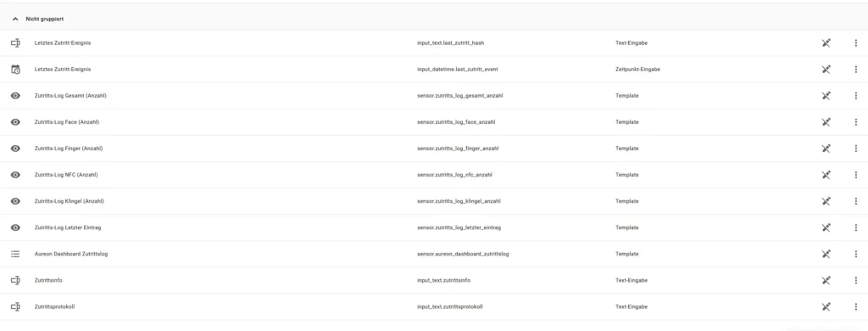The height and width of the screenshot is (331, 868).
Task: Select the Zutritts-Log Klingel (Anzahl) entity name
Action: [70, 201]
